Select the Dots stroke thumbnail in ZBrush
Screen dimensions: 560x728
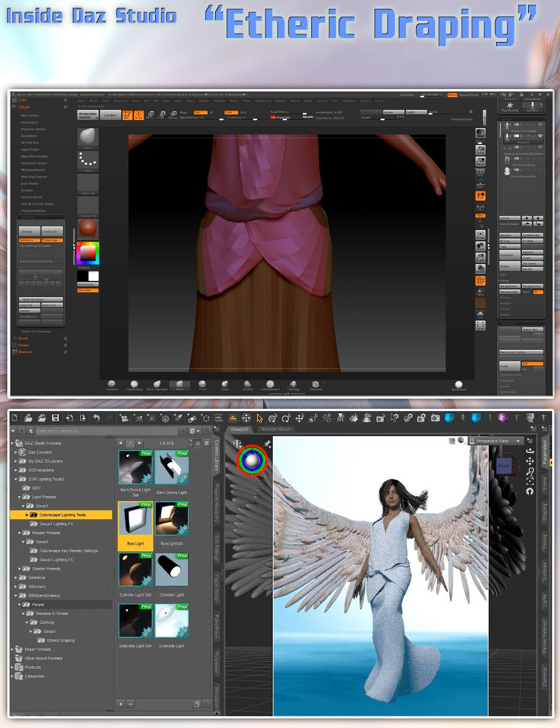(x=88, y=161)
